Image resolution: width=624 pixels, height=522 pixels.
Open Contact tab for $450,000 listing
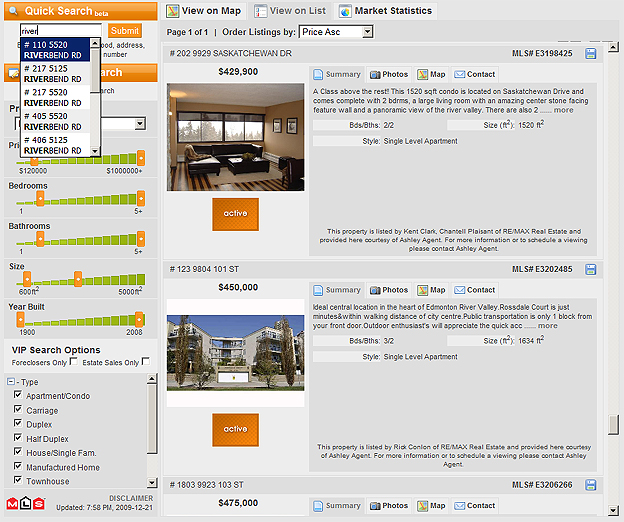(475, 290)
